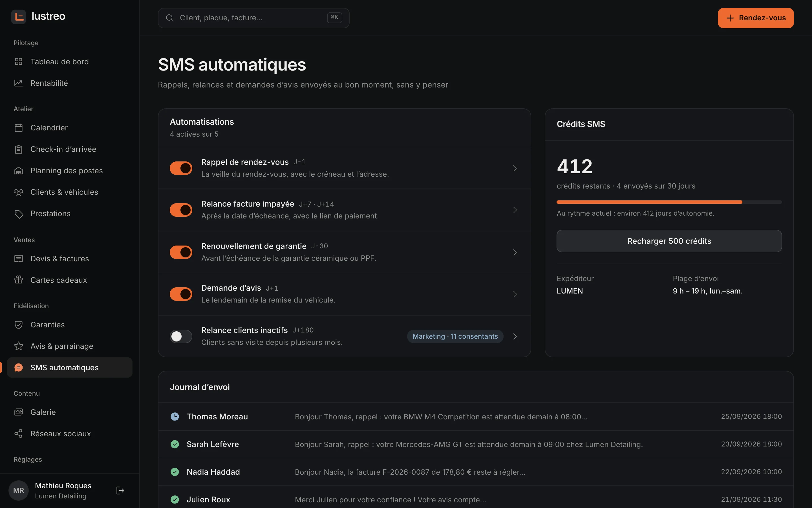Screen dimensions: 812x508
Task: Disable the Rappel de rendez-vous toggle
Action: pos(181,168)
